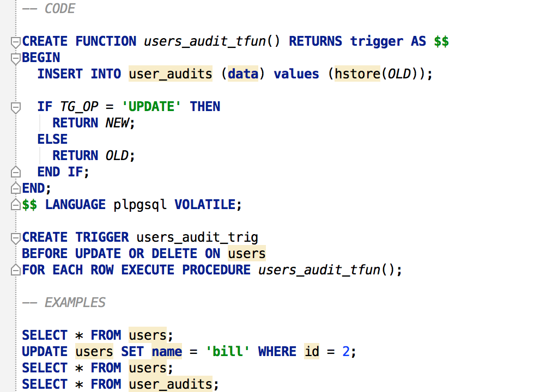Image resolution: width=534 pixels, height=392 pixels.
Task: Click the fold marker beside BEGIN
Action: coord(15,58)
